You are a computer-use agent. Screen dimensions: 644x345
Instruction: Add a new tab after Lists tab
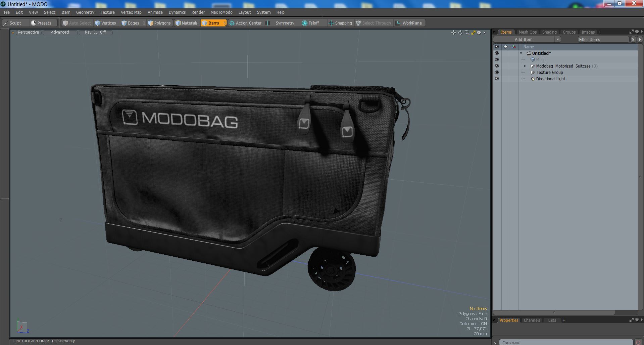click(x=564, y=320)
